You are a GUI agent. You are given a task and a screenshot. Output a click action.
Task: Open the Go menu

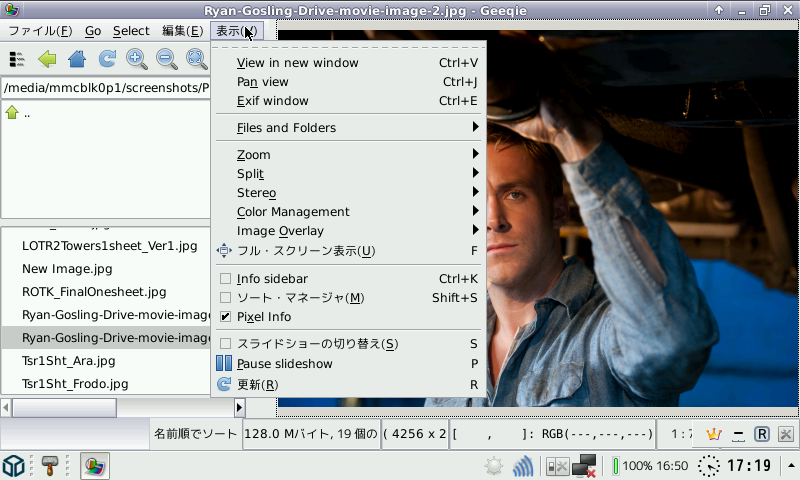pyautogui.click(x=93, y=31)
